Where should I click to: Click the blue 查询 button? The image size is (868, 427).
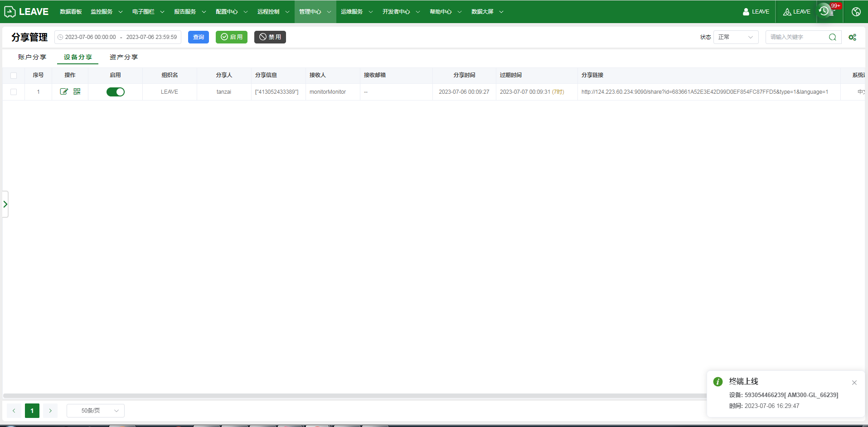pos(199,37)
